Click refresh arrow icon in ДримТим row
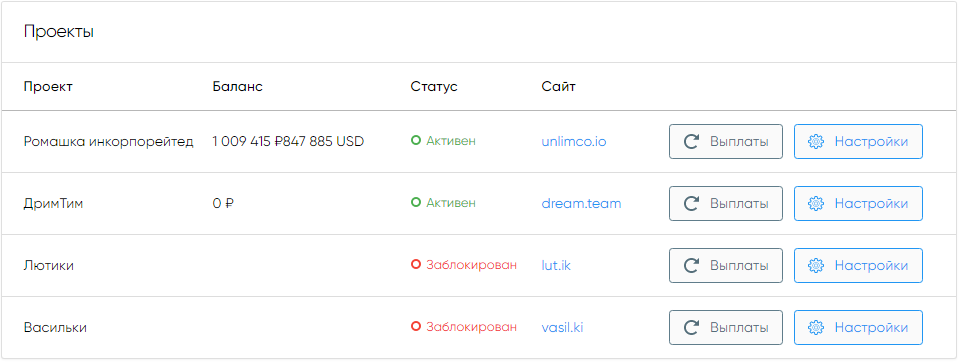The width and height of the screenshot is (959, 362). 692,204
